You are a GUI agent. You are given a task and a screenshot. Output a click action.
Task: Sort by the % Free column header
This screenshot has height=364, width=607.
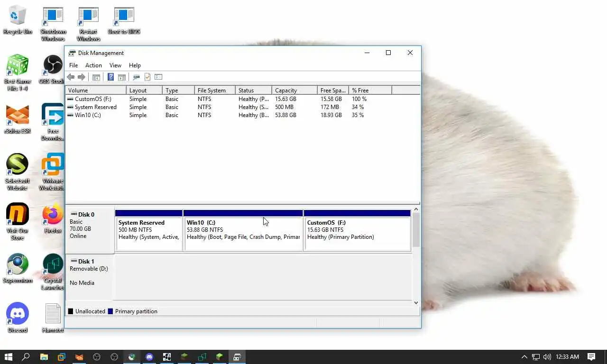tap(370, 90)
